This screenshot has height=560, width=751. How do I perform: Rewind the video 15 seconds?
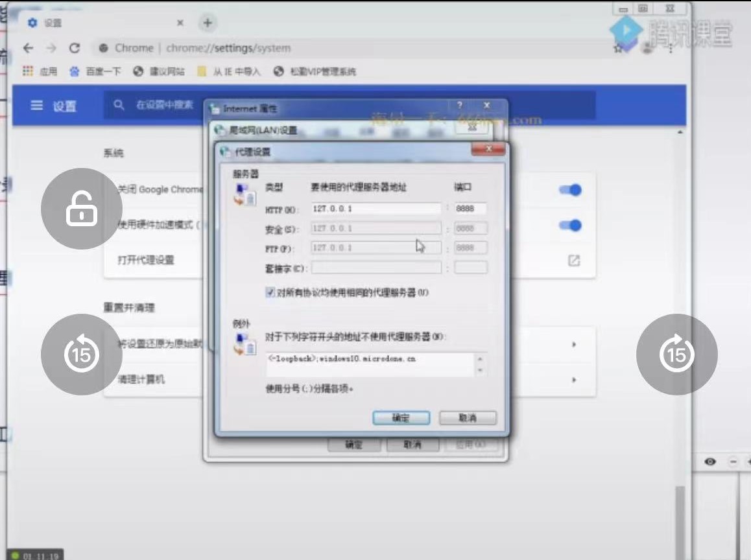(82, 355)
